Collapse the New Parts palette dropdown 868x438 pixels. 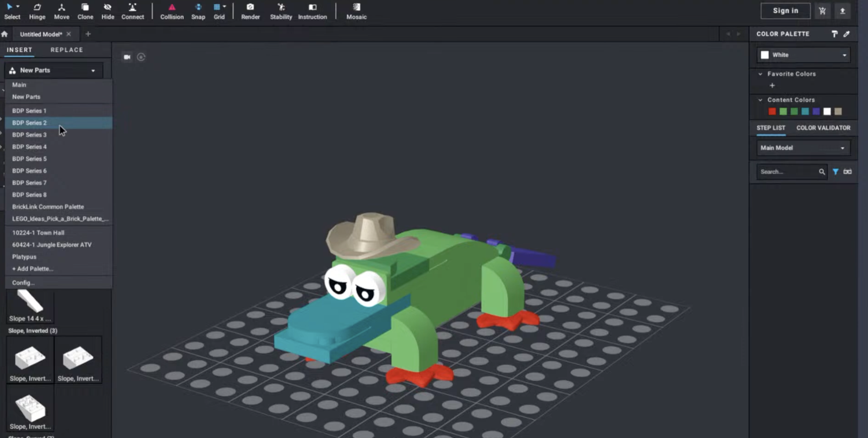click(x=54, y=70)
